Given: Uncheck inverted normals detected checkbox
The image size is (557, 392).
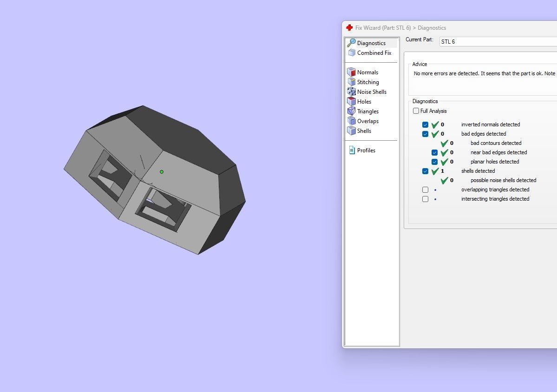Looking at the screenshot, I should point(425,124).
